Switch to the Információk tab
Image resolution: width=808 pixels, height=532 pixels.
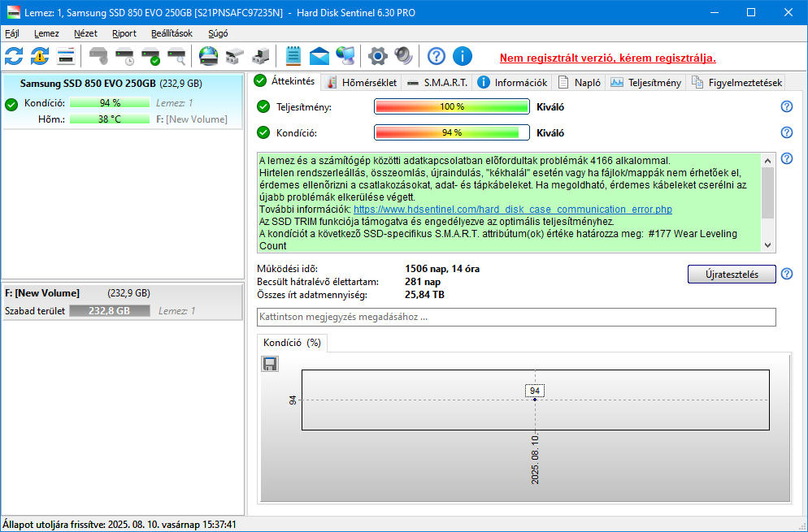point(512,82)
